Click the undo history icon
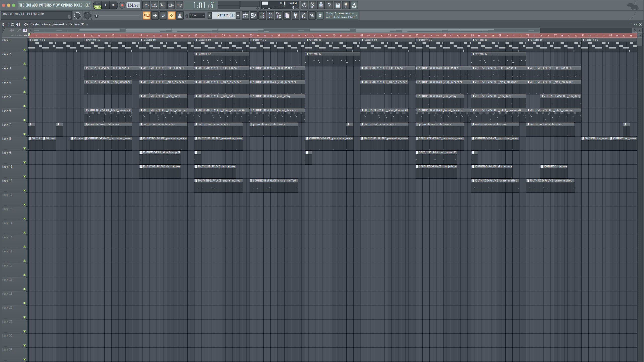This screenshot has height=362, width=644. coord(304,5)
